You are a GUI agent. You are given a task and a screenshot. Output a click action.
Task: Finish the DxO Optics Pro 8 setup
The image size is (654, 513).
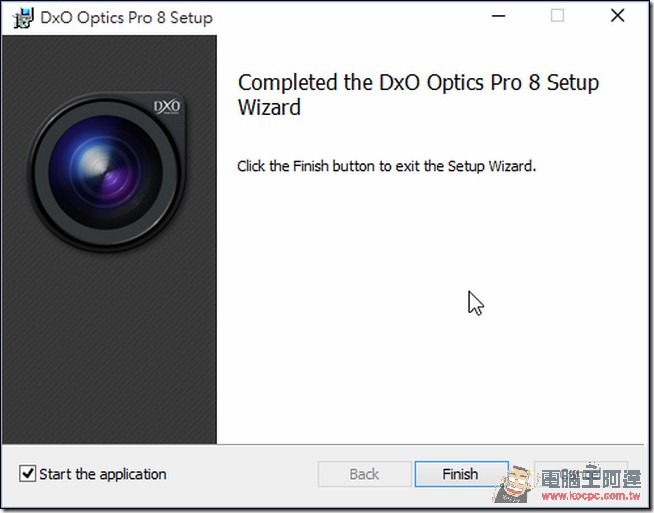tap(461, 474)
